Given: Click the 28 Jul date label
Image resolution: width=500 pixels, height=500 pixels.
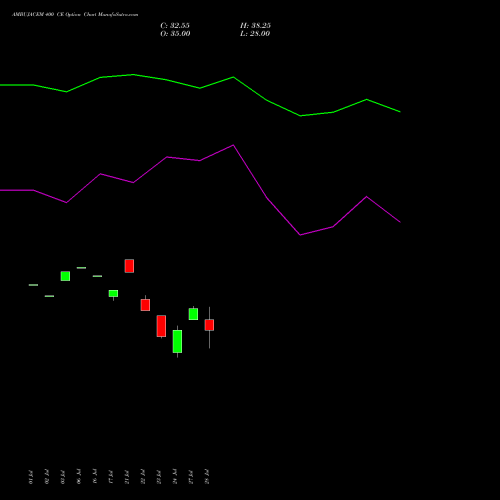Looking at the screenshot, I should [x=207, y=477].
